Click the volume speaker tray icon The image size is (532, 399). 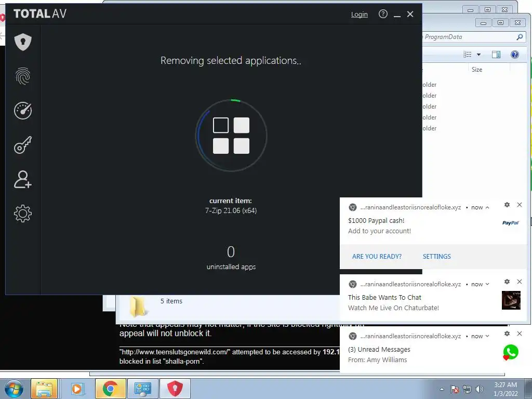coord(480,389)
